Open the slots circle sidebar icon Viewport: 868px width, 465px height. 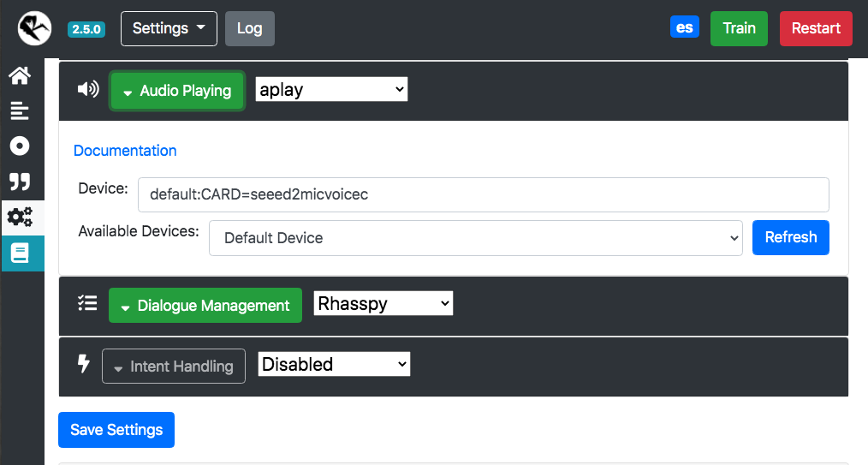(20, 146)
